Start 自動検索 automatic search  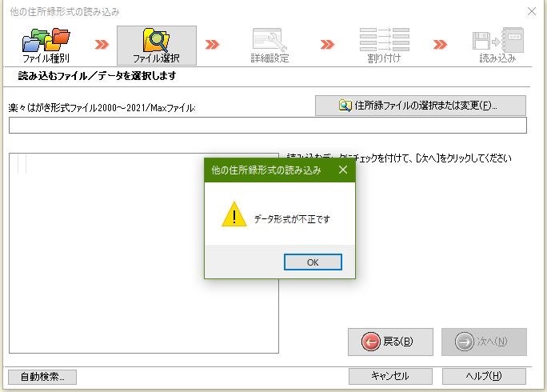(x=42, y=377)
